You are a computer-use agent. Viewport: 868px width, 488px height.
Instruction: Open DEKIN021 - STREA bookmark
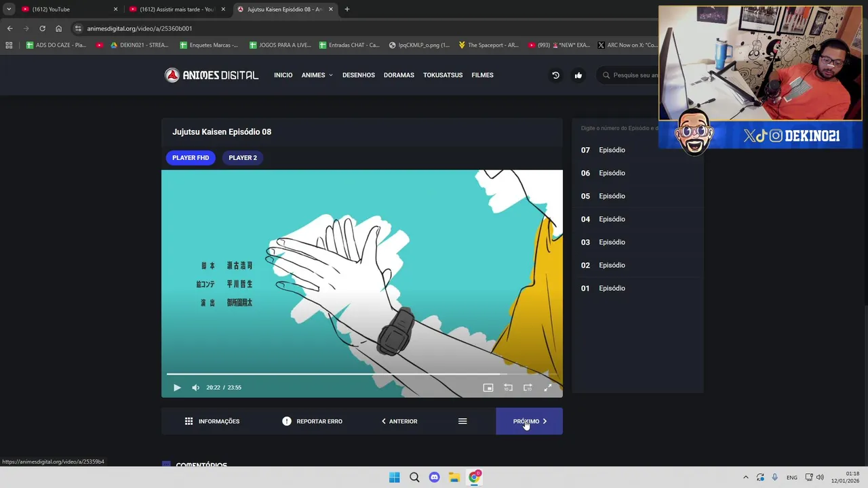138,45
